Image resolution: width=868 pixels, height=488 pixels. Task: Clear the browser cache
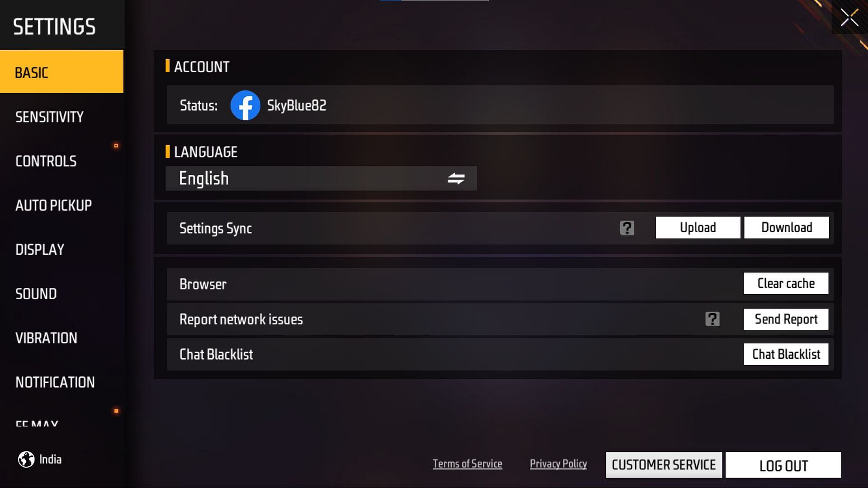pyautogui.click(x=786, y=284)
